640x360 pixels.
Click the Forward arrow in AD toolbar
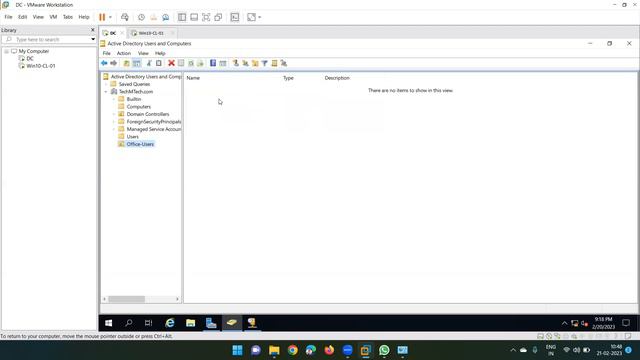(113, 63)
